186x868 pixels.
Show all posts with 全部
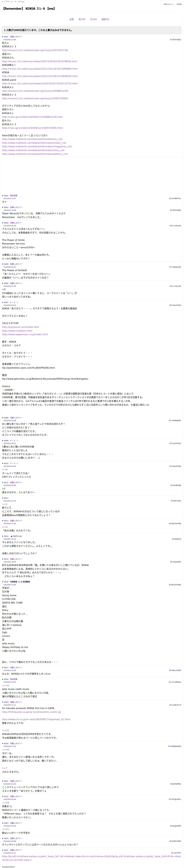[72, 19]
